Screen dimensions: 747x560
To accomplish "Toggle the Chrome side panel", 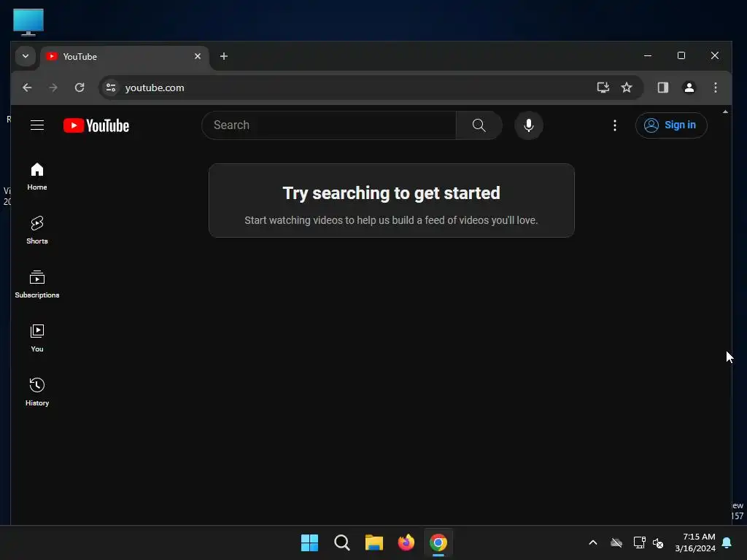I will pyautogui.click(x=662, y=87).
